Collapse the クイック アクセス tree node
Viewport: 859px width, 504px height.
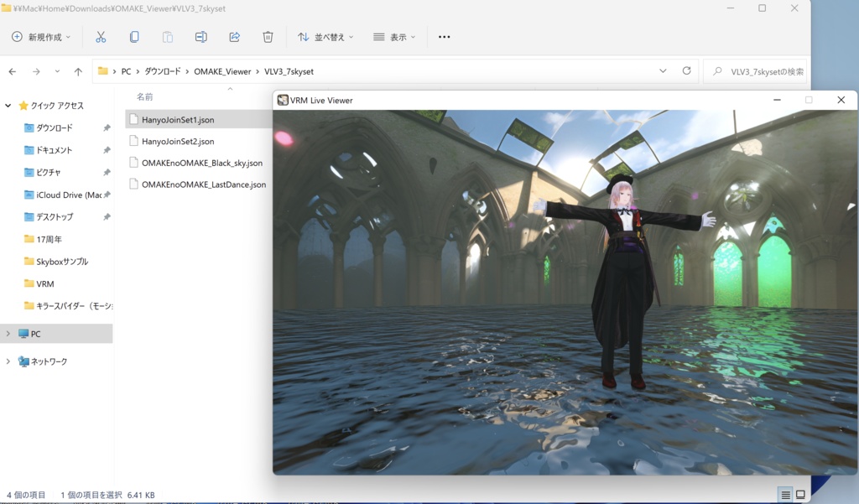pyautogui.click(x=8, y=106)
